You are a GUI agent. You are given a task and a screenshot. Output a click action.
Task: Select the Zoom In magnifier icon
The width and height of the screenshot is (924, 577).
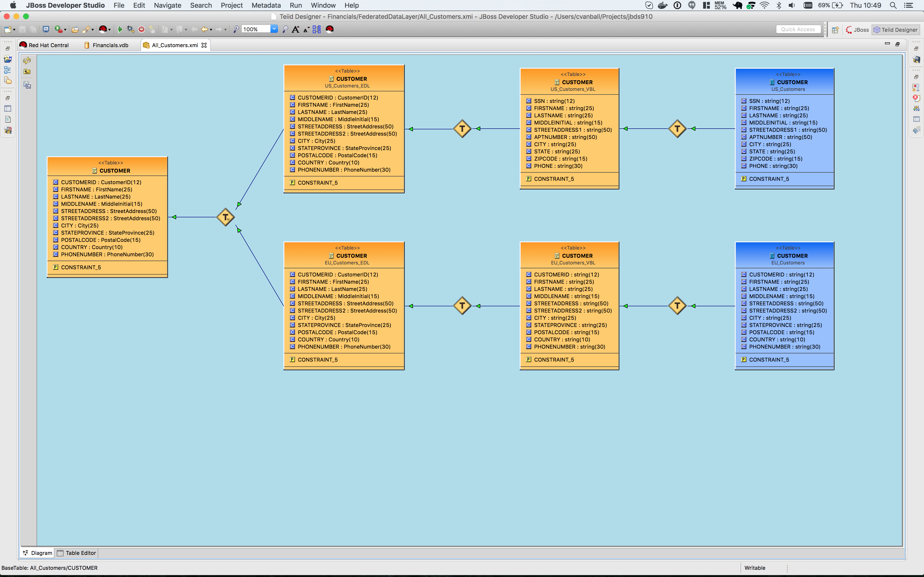(x=236, y=29)
